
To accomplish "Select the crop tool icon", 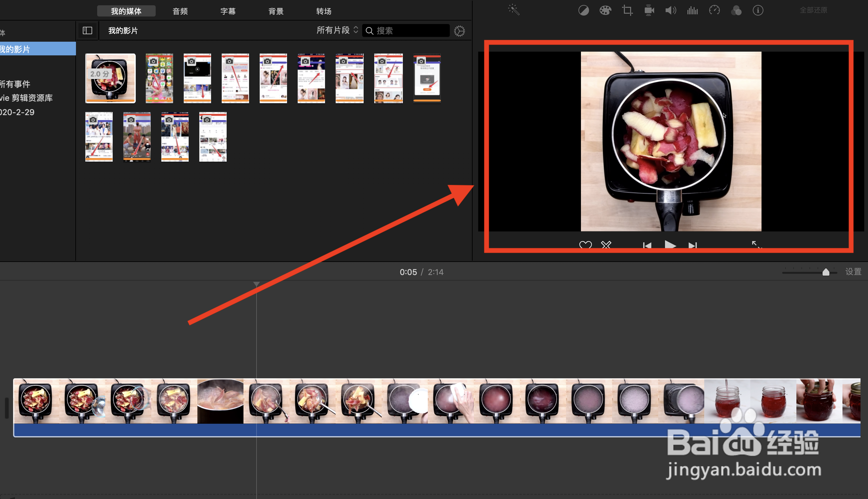I will point(627,11).
